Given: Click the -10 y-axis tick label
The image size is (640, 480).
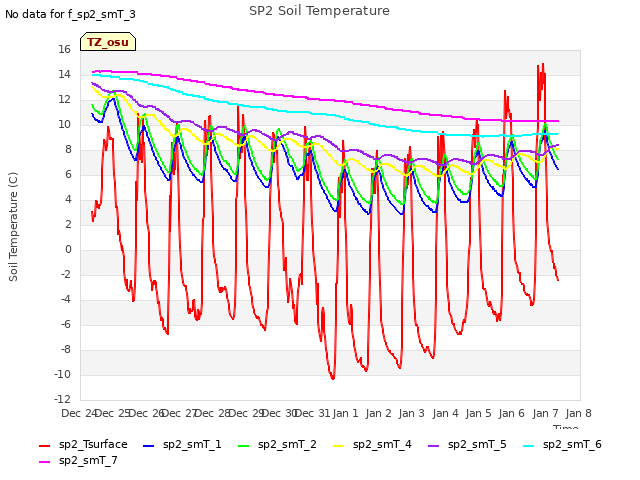Looking at the screenshot, I should [x=62, y=374].
